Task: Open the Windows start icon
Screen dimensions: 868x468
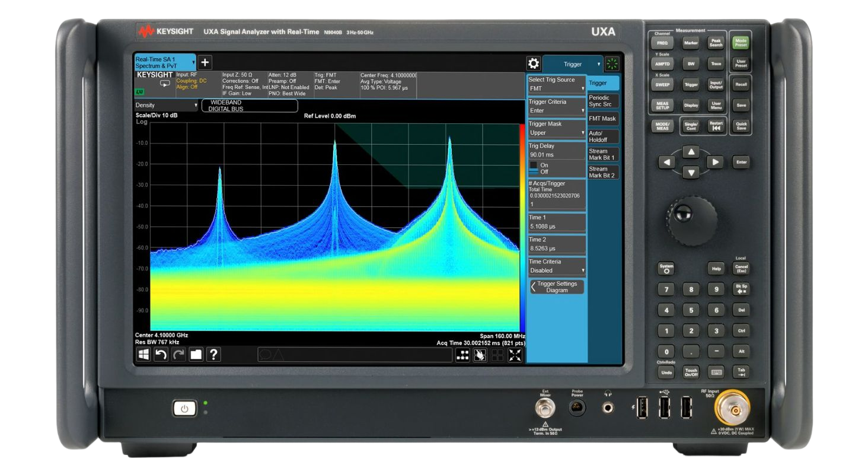Action: coord(143,355)
